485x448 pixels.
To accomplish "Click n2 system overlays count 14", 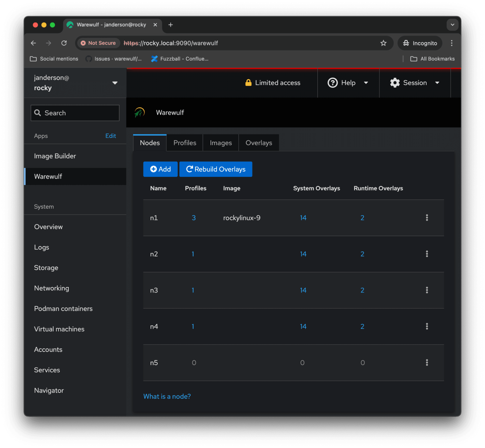I will point(303,254).
